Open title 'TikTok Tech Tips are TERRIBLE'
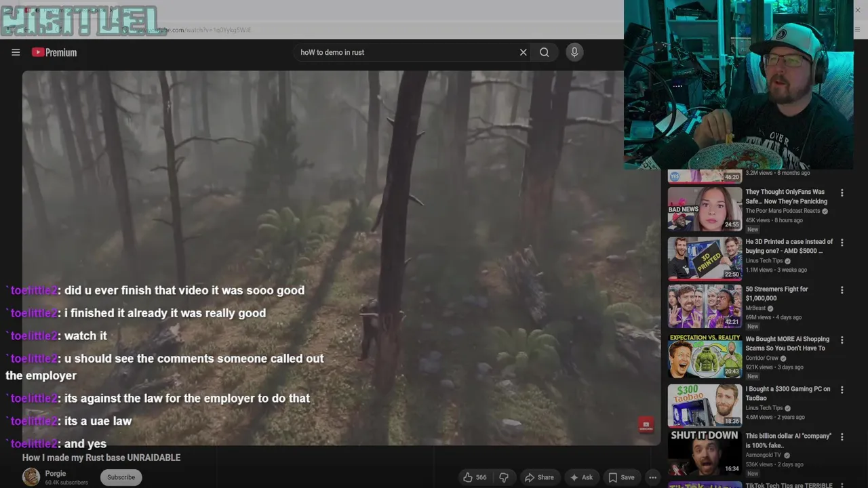 click(789, 485)
